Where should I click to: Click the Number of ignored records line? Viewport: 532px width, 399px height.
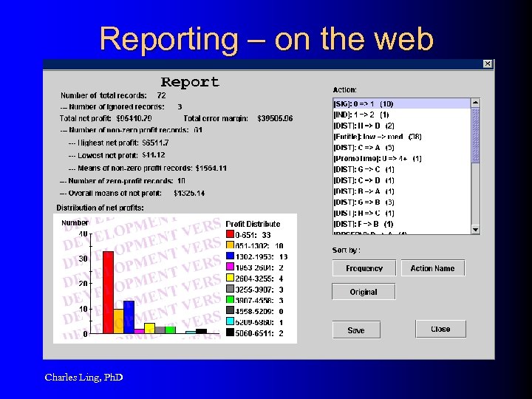[x=121, y=107]
